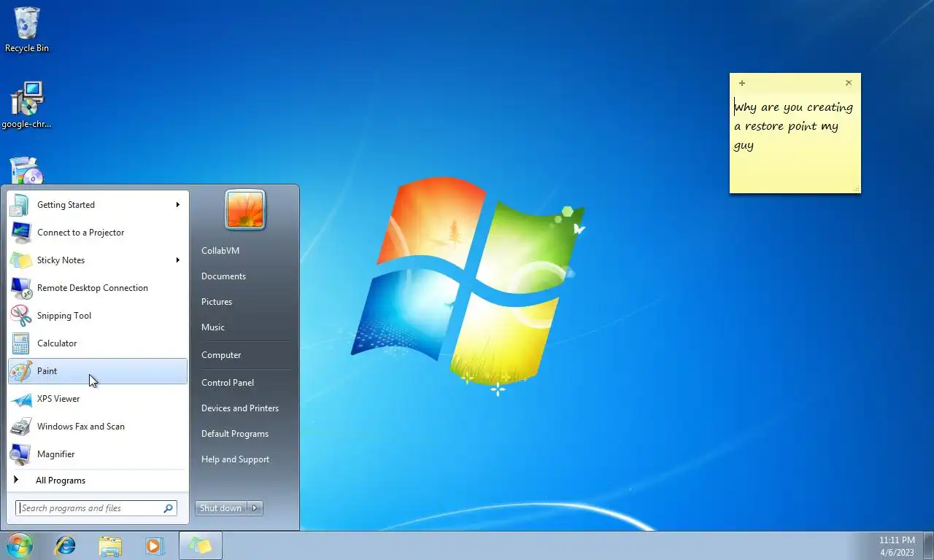Open Windows Explorer from the taskbar
The width and height of the screenshot is (934, 560).
110,545
